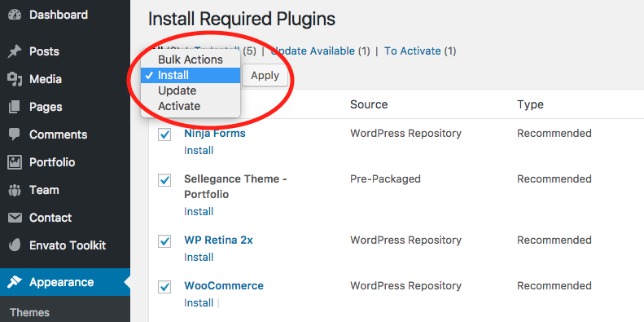
Task: Click the Team group icon
Action: coord(15,190)
